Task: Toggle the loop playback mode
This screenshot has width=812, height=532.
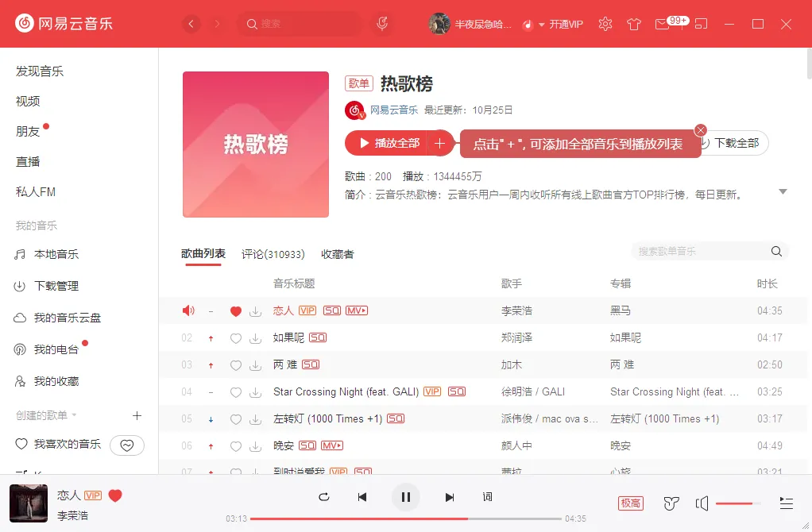Action: pyautogui.click(x=323, y=497)
